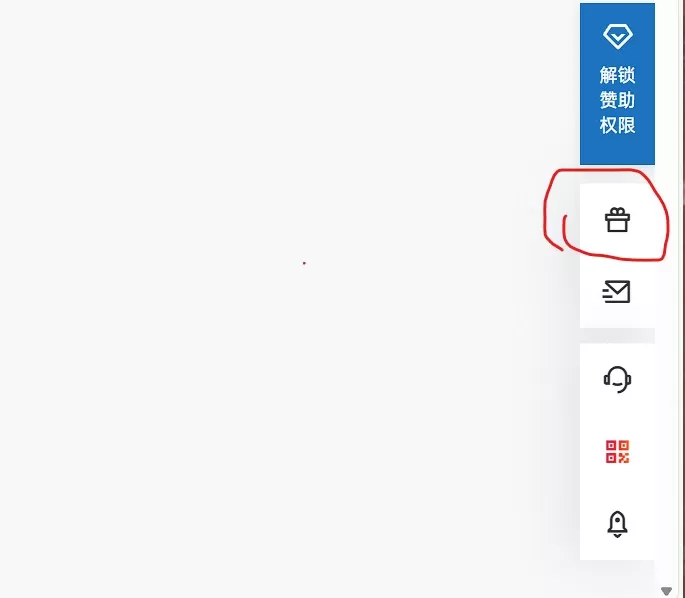Click the tiny red dot in page center

click(x=304, y=263)
